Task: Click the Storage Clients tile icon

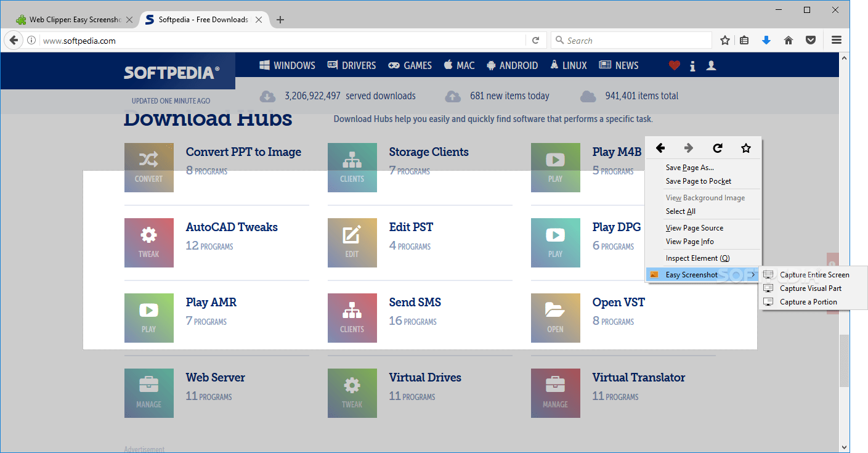Action: click(x=352, y=168)
